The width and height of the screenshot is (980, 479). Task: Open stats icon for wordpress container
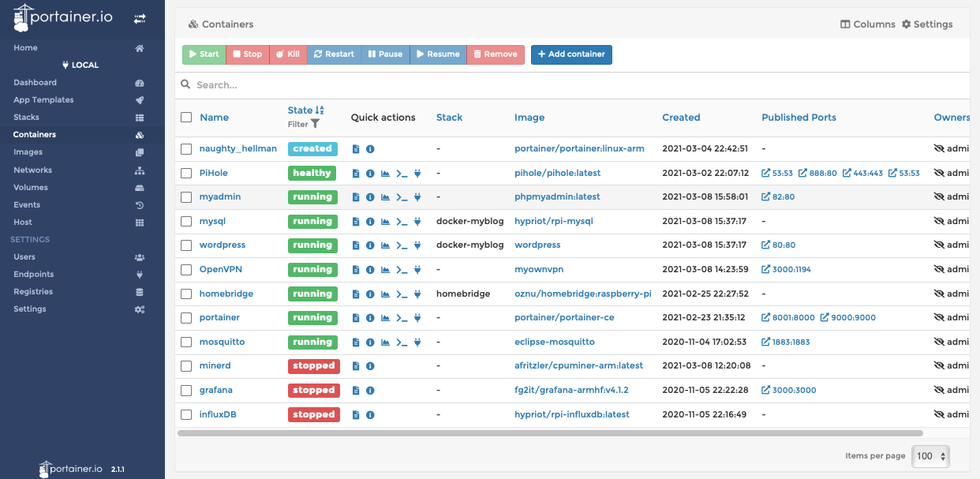(386, 245)
